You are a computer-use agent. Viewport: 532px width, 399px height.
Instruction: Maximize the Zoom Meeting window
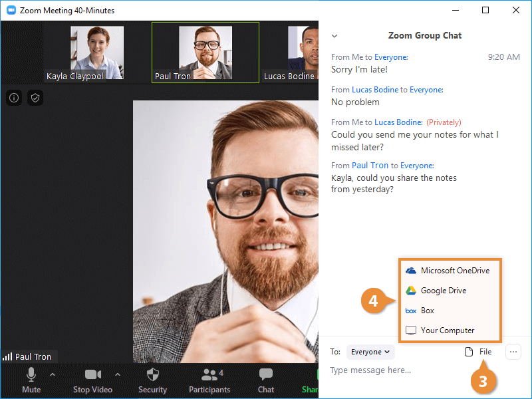pyautogui.click(x=485, y=10)
